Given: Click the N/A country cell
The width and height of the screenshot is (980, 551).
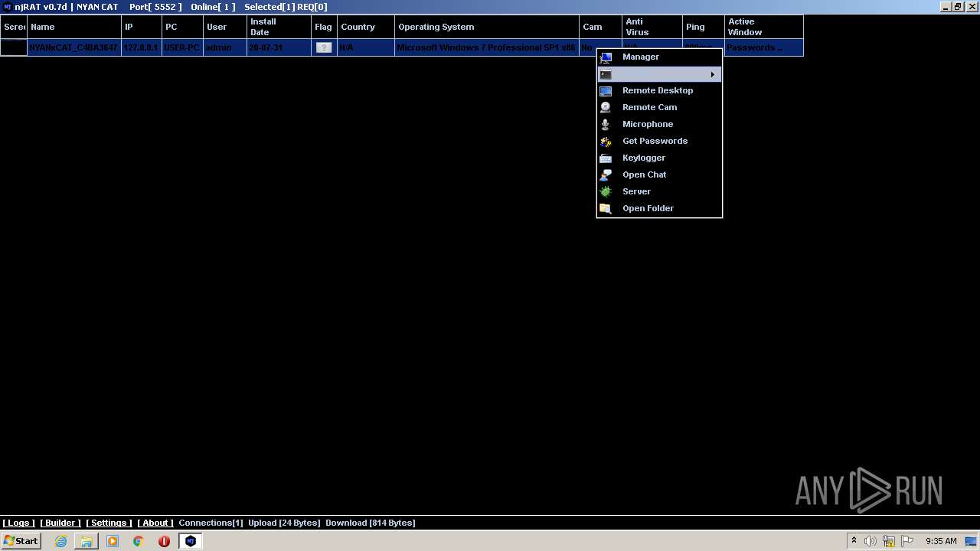Looking at the screenshot, I should click(366, 47).
